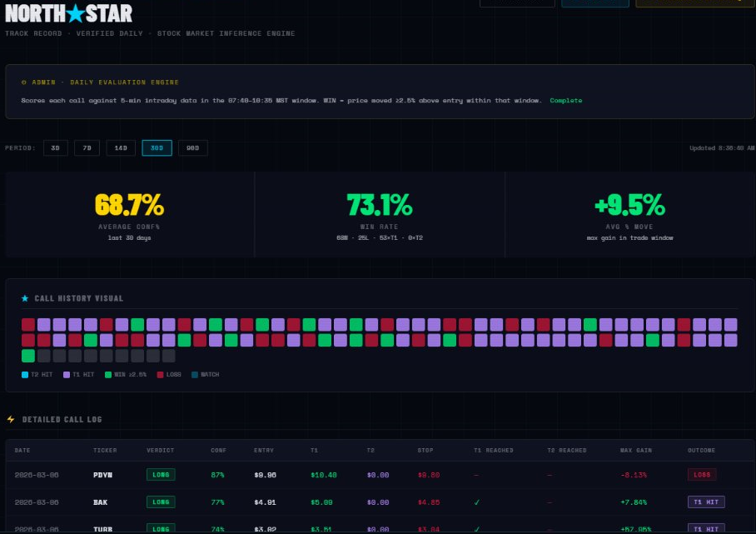Select the 14D period filter
This screenshot has height=534, width=756.
[121, 148]
